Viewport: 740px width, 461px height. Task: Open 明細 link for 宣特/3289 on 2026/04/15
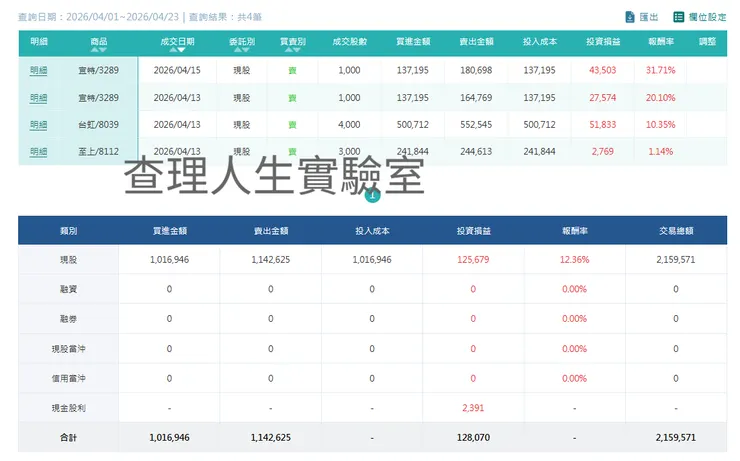(x=38, y=70)
